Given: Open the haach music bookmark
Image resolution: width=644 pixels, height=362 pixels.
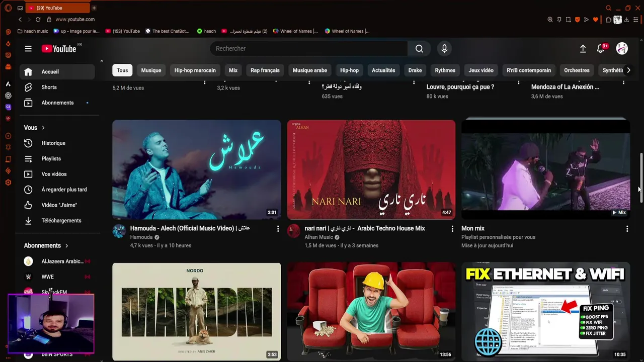Looking at the screenshot, I should (33, 31).
